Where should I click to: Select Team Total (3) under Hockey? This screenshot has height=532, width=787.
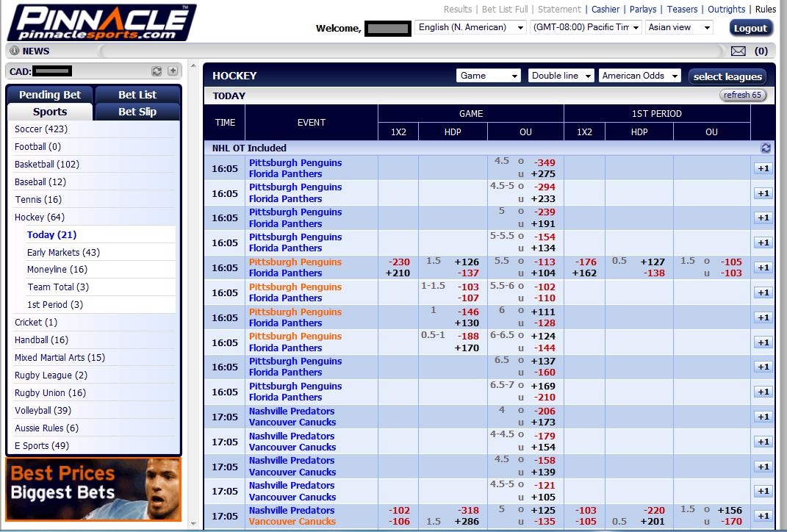(58, 287)
